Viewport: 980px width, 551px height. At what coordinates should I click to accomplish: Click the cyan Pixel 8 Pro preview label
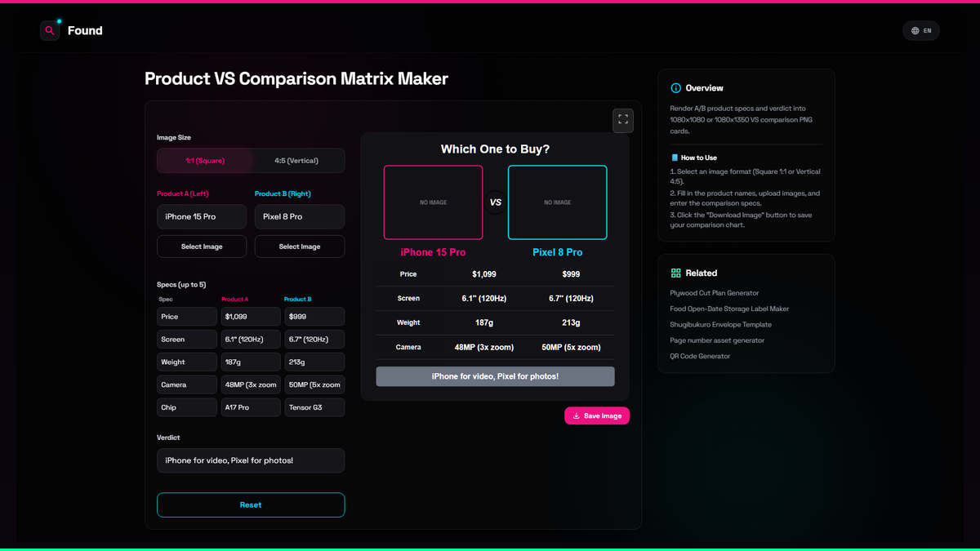[558, 252]
